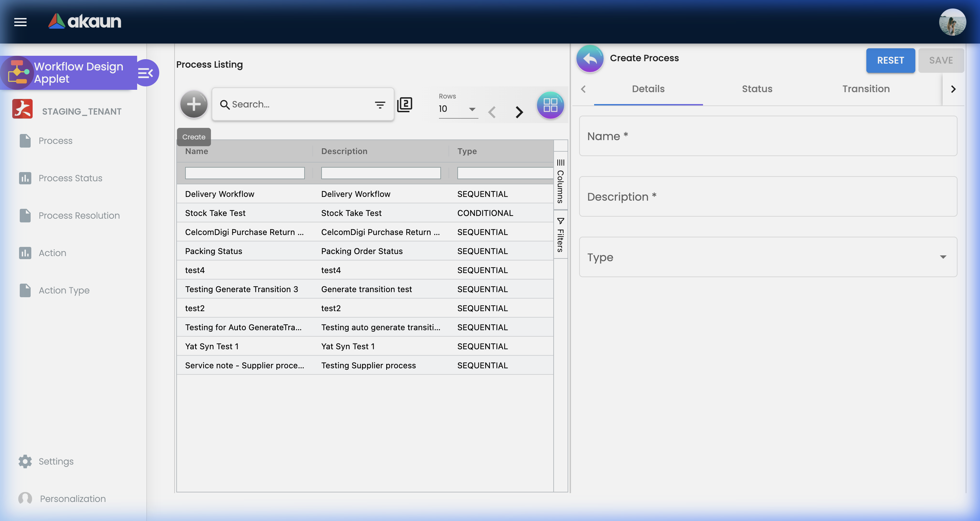Open the search filter options icon
980x521 pixels.
380,105
